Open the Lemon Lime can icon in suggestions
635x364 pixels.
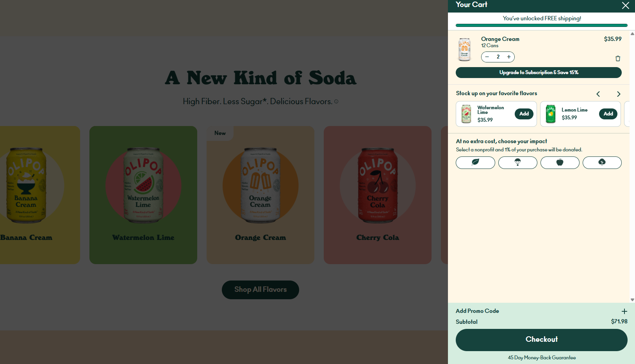[551, 114]
